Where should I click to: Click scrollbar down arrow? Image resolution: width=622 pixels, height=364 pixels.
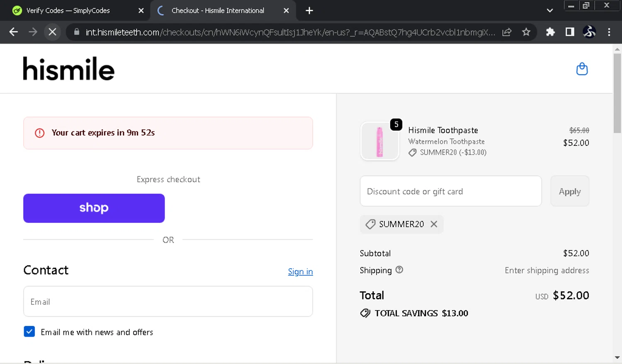click(617, 357)
